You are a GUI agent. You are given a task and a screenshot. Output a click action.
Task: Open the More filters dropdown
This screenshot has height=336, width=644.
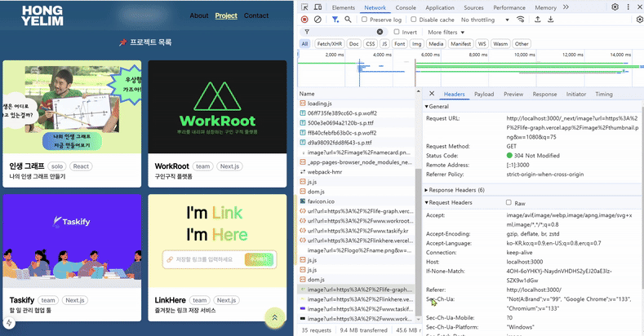[x=446, y=32]
